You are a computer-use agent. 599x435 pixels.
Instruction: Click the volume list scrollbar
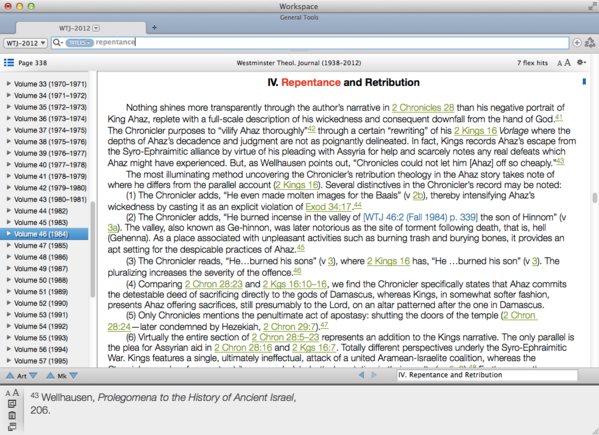92,249
